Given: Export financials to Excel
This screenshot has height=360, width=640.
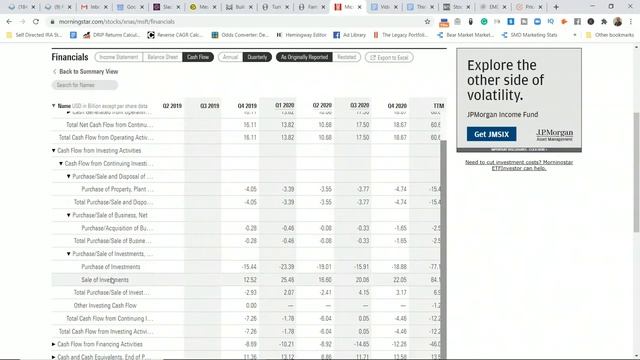Looking at the screenshot, I should coord(389,58).
